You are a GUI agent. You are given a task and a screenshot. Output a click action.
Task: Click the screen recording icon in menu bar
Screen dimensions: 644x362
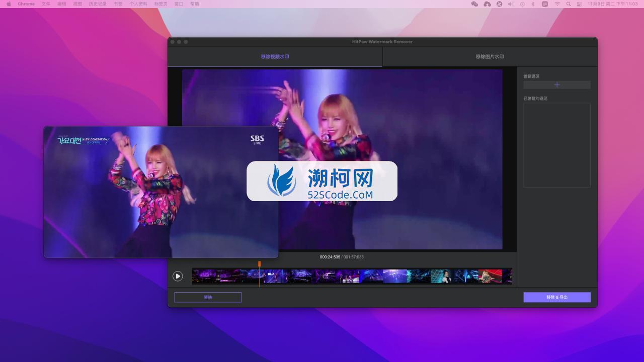pyautogui.click(x=522, y=4)
